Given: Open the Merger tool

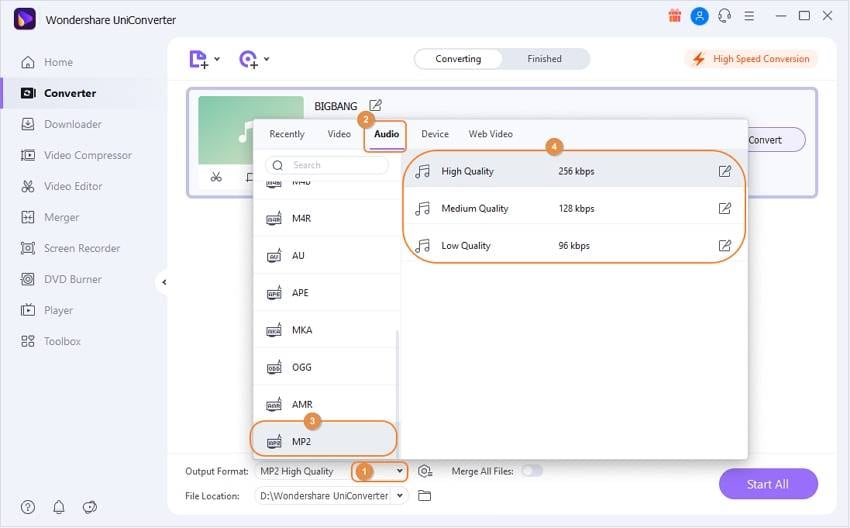Looking at the screenshot, I should [50, 217].
